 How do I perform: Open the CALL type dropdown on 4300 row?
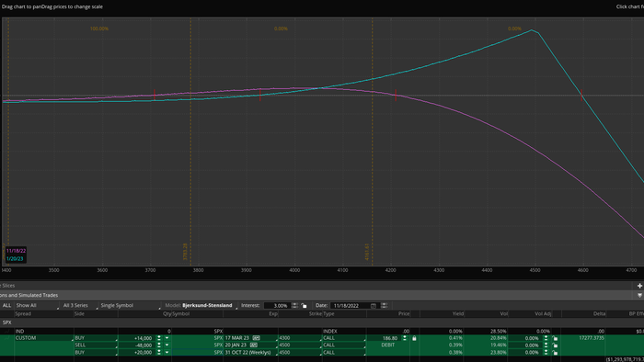(344, 338)
